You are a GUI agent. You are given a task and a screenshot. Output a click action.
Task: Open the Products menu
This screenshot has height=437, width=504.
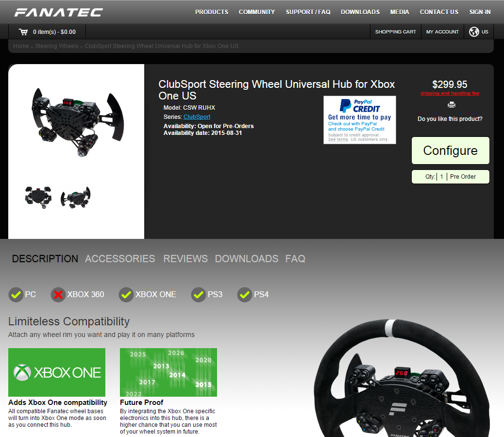212,12
